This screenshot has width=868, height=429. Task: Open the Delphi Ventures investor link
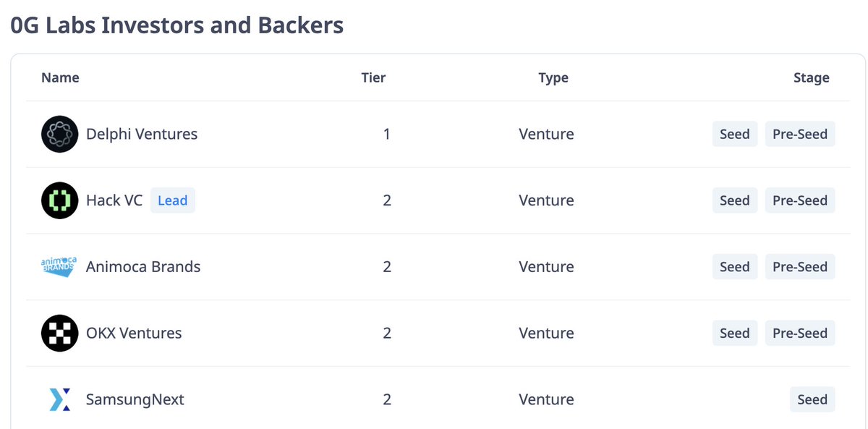(x=142, y=134)
